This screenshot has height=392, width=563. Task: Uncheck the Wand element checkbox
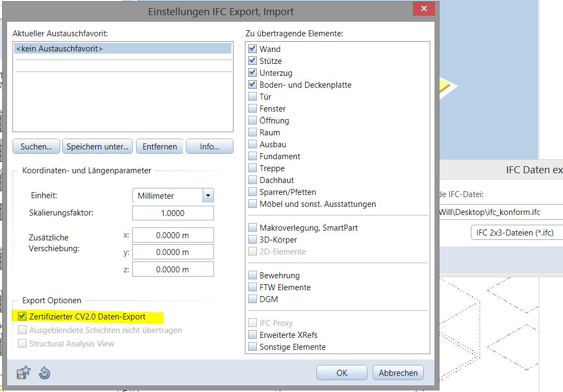point(253,49)
